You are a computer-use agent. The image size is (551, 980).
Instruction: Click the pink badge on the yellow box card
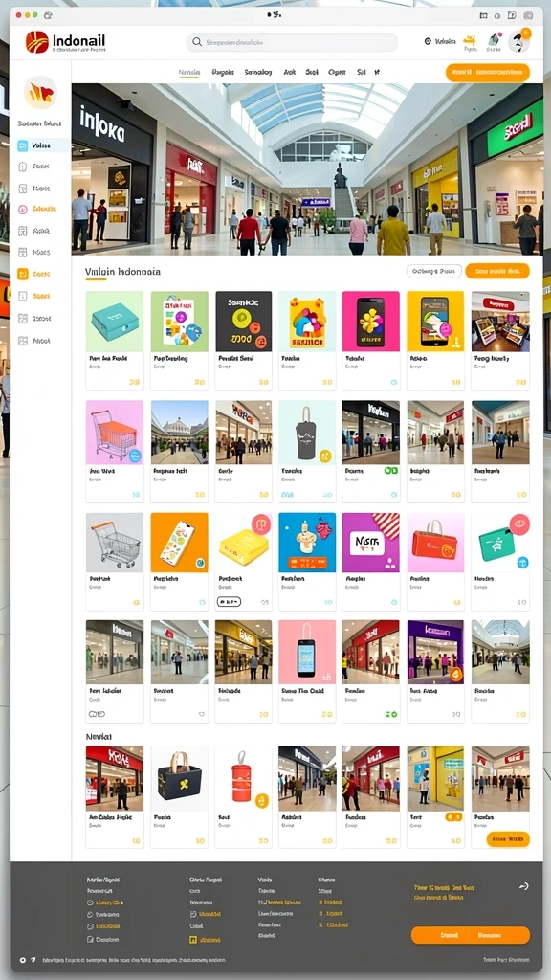tap(261, 524)
